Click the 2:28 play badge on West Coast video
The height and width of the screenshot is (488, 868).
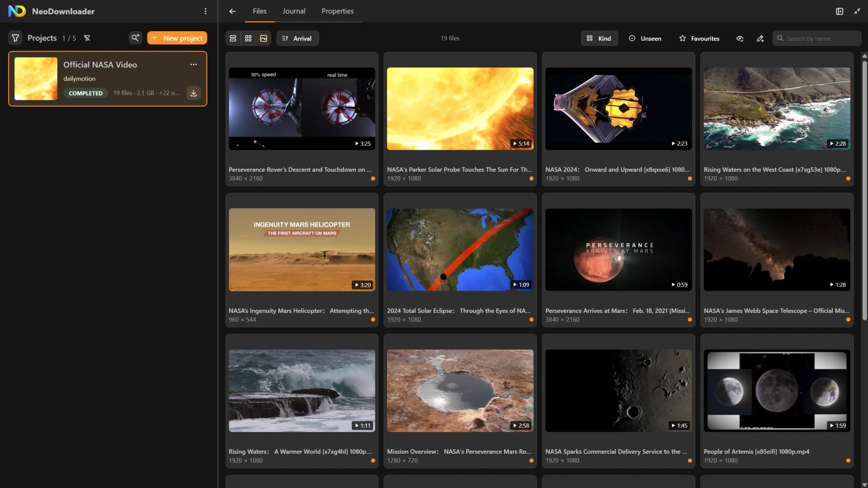point(837,144)
